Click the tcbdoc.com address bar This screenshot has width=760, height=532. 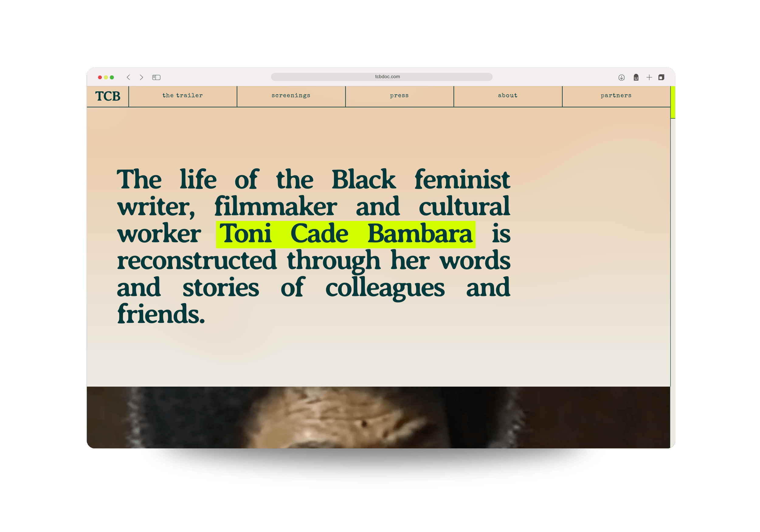(x=382, y=77)
